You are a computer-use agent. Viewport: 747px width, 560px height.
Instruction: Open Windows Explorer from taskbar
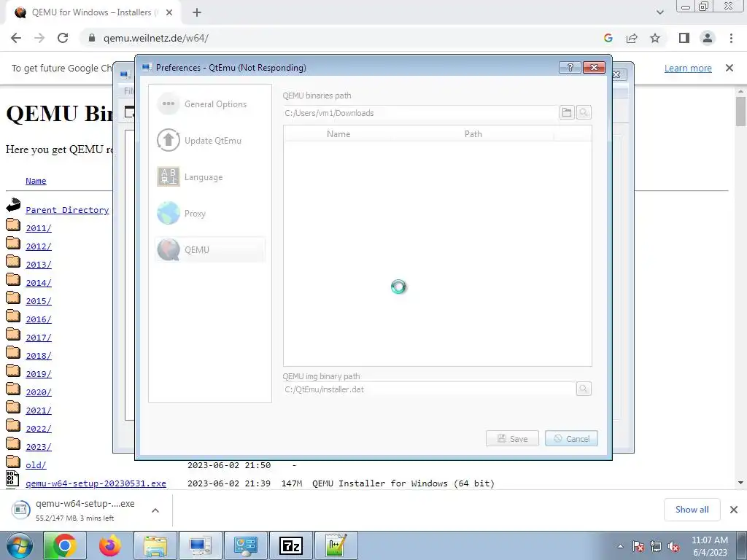point(155,545)
